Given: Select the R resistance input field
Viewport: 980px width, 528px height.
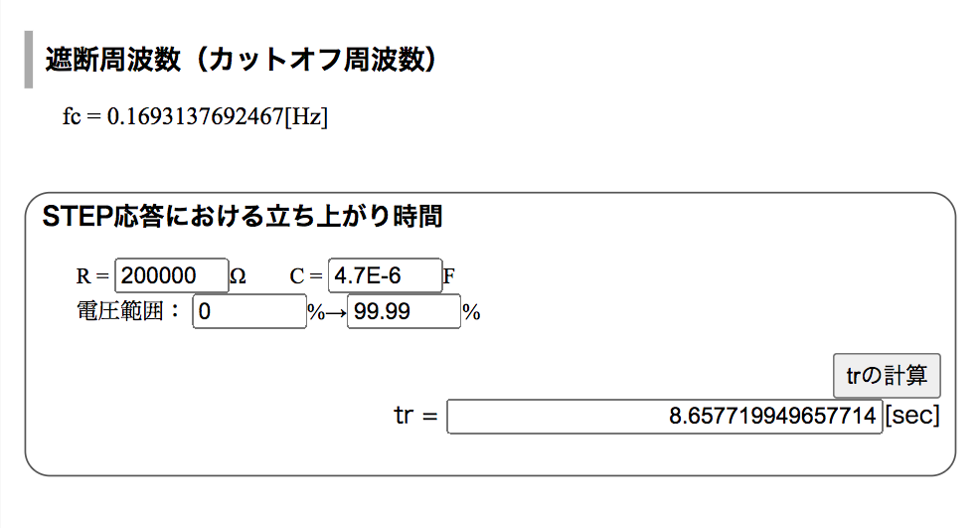Looking at the screenshot, I should point(172,275).
